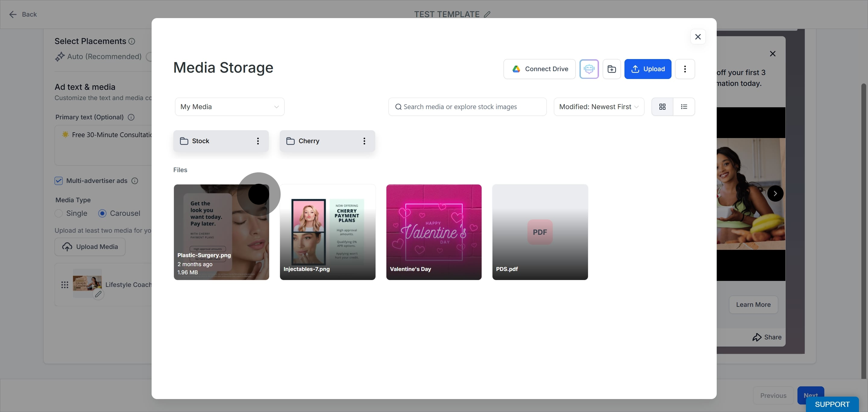Switch to list view
Viewport: 868px width, 412px height.
click(684, 106)
